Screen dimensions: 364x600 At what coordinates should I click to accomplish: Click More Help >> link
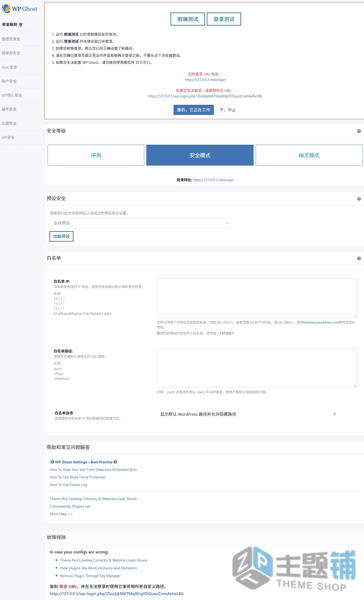[x=61, y=514]
